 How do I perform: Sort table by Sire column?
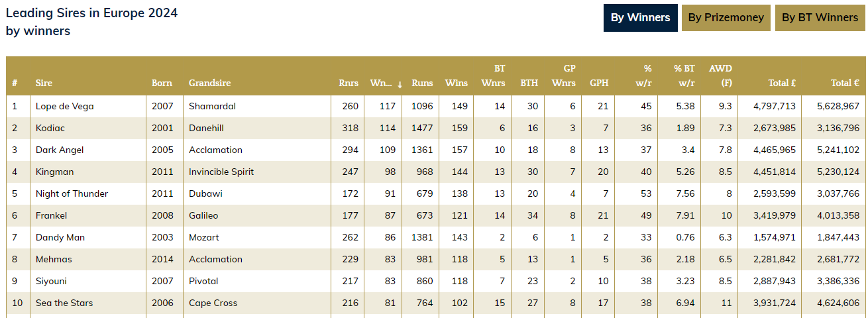tap(44, 83)
